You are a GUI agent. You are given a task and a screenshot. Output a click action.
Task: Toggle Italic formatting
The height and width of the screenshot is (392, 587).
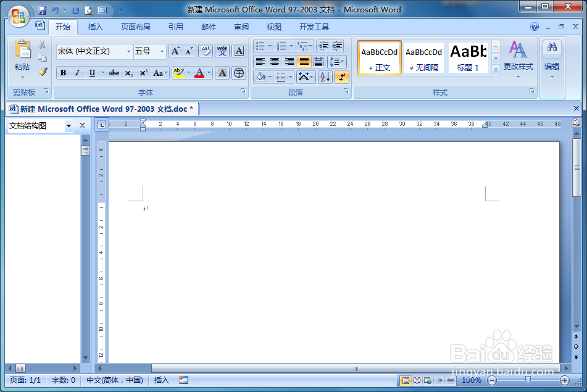78,73
